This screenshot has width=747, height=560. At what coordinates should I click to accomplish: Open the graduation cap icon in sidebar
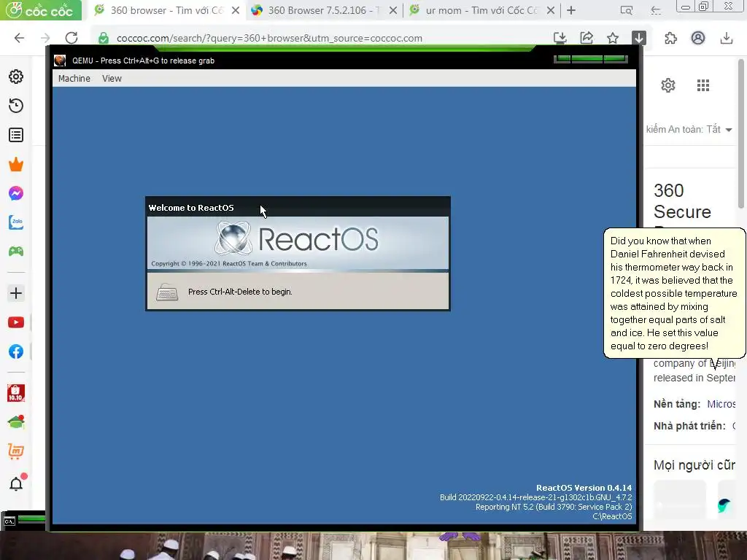16,422
